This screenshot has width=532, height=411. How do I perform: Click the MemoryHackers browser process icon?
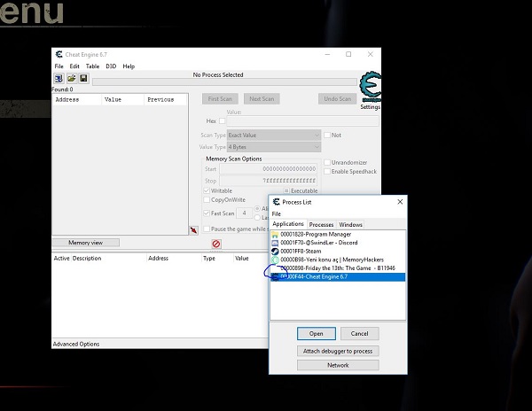pyautogui.click(x=275, y=260)
